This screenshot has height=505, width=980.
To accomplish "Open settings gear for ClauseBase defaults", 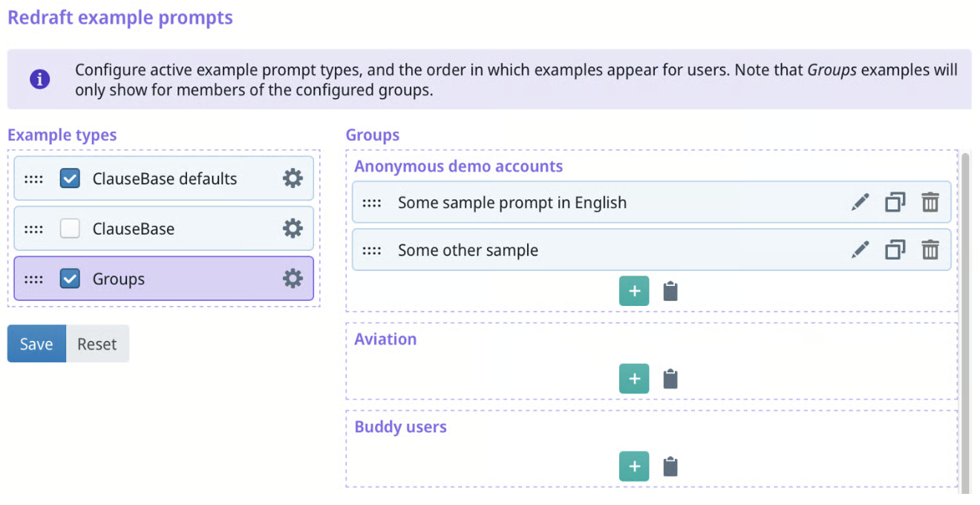I will 293,178.
